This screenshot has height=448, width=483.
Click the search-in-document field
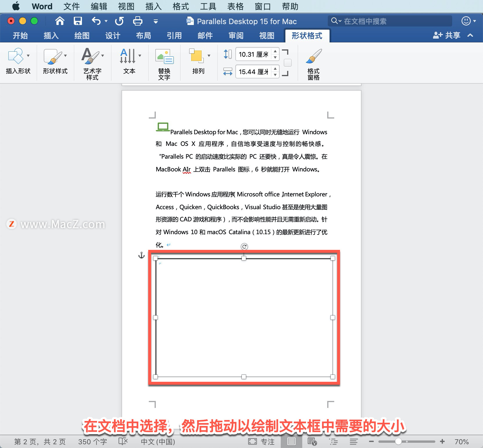390,21
